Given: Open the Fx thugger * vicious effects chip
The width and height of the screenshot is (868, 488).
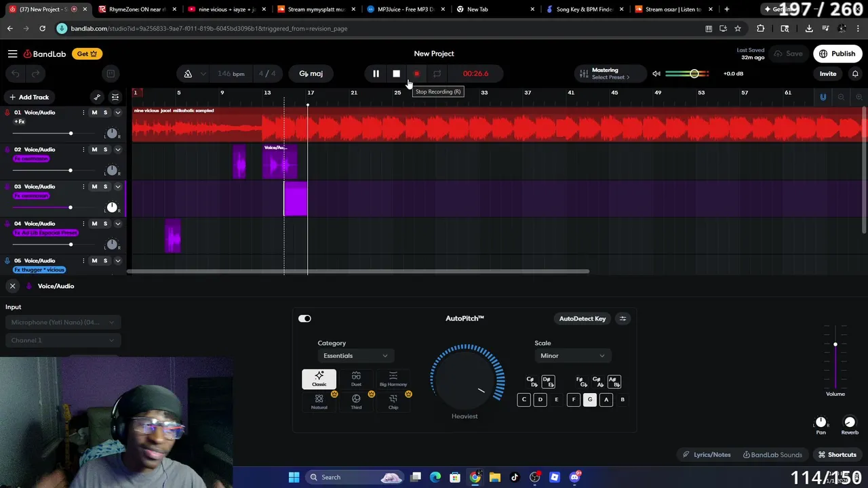Looking at the screenshot, I should click(39, 270).
